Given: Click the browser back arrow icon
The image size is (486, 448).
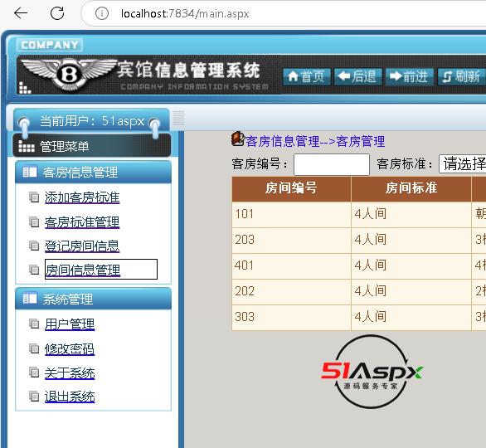Looking at the screenshot, I should 21,13.
